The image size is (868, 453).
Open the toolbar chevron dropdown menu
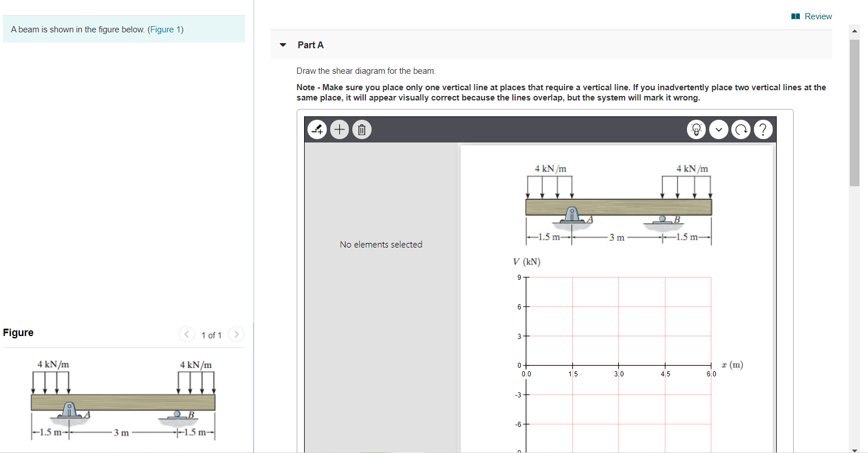(718, 129)
